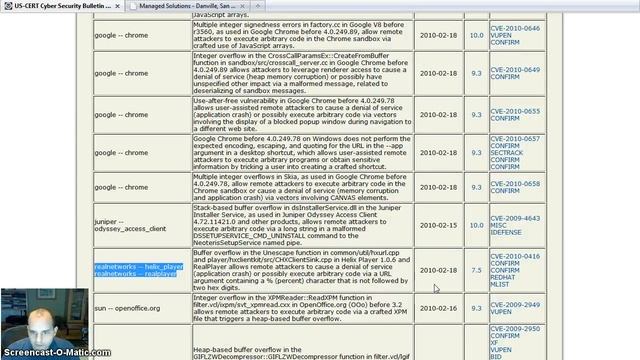Switch to the US-CERT Cyber Security Bulletin tab
Image resolution: width=640 pixels, height=360 pixels.
[x=62, y=6]
